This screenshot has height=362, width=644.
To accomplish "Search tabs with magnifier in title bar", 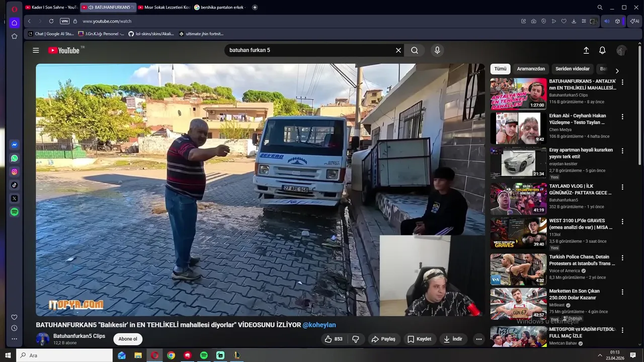I will pos(600,8).
